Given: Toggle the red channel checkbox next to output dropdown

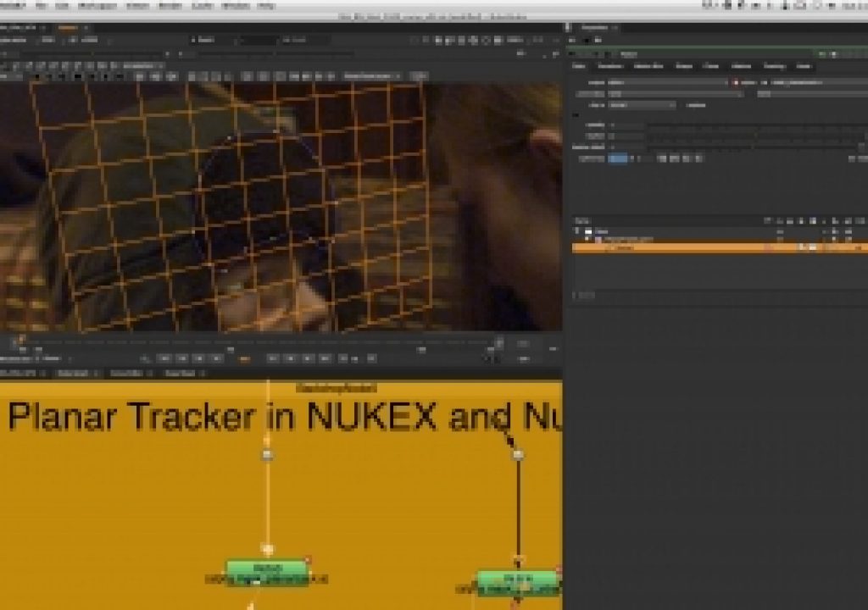Looking at the screenshot, I should 736,82.
